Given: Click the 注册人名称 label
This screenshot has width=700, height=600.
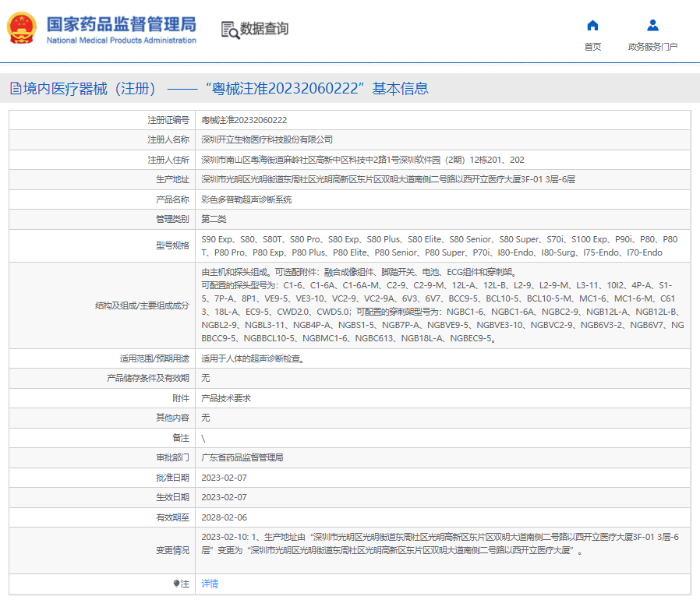Looking at the screenshot, I should pyautogui.click(x=168, y=139).
